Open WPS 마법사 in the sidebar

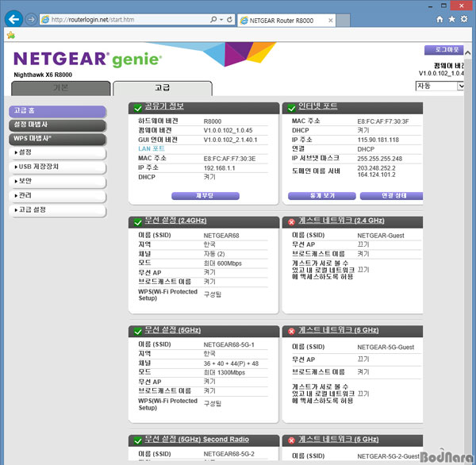click(57, 139)
